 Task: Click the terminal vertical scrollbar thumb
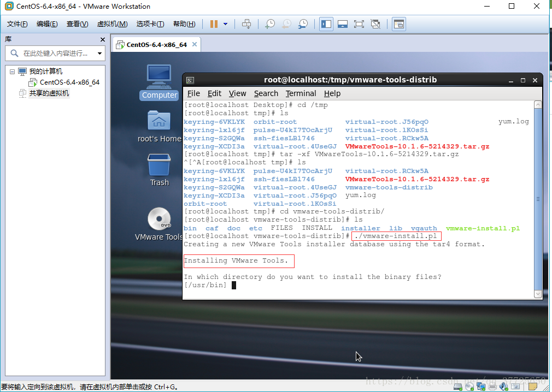538,199
